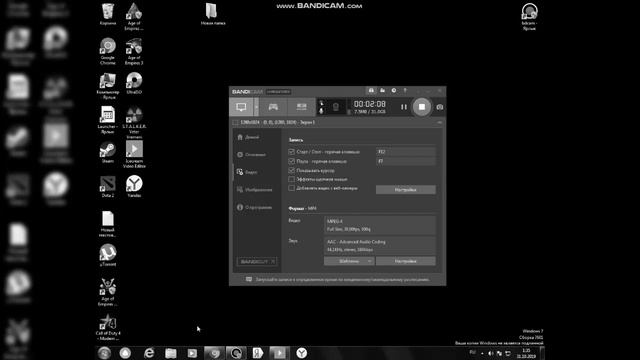
Task: Open Settings button in Format section
Action: pos(406,261)
